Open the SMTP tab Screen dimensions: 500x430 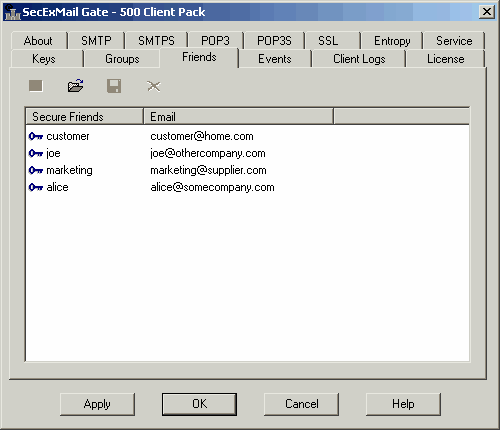click(96, 41)
